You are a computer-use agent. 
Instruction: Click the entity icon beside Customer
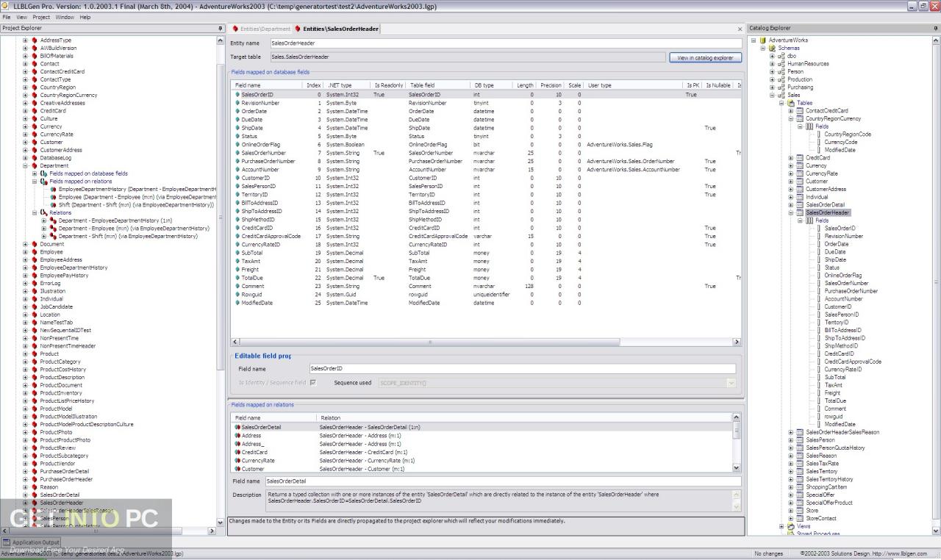point(34,143)
